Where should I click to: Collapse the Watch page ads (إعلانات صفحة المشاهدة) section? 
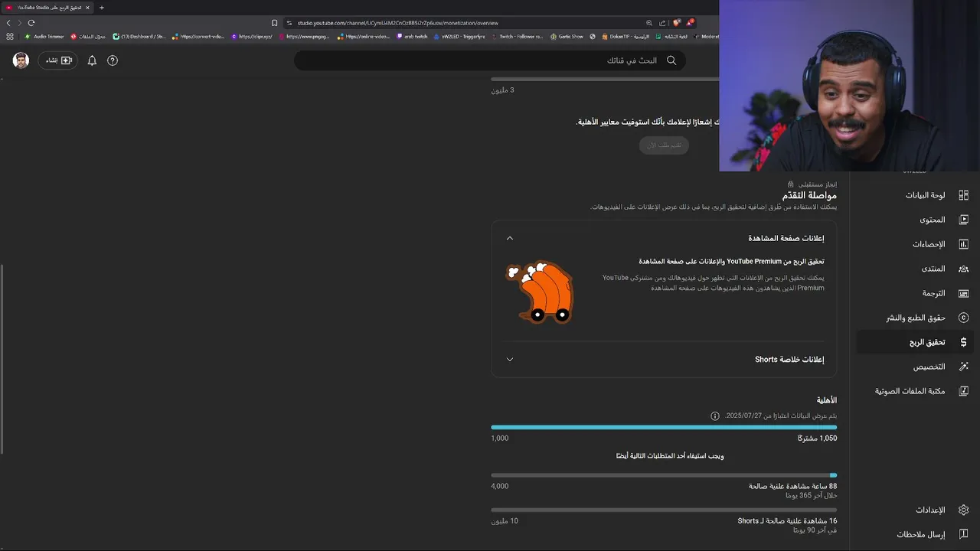(x=510, y=238)
